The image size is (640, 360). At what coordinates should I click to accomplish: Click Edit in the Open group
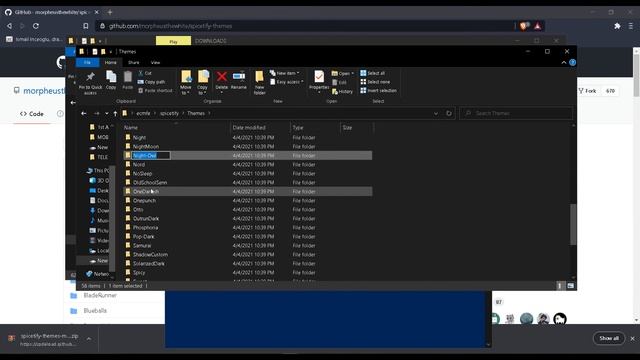point(340,82)
